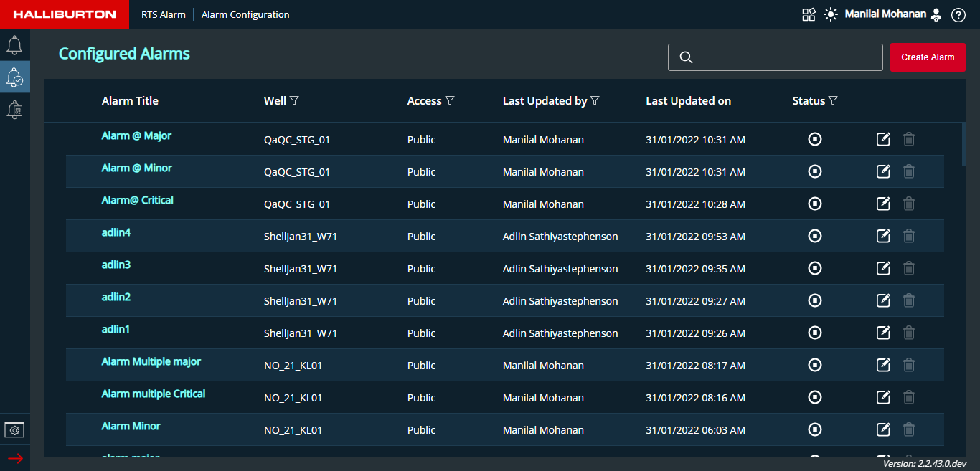Toggle status of 'Alarm @ Minor' alarm

pos(814,171)
